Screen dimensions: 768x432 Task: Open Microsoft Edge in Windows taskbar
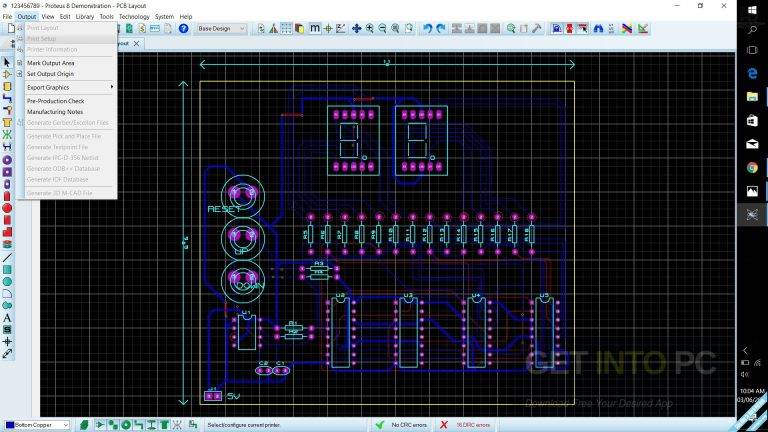pyautogui.click(x=752, y=73)
